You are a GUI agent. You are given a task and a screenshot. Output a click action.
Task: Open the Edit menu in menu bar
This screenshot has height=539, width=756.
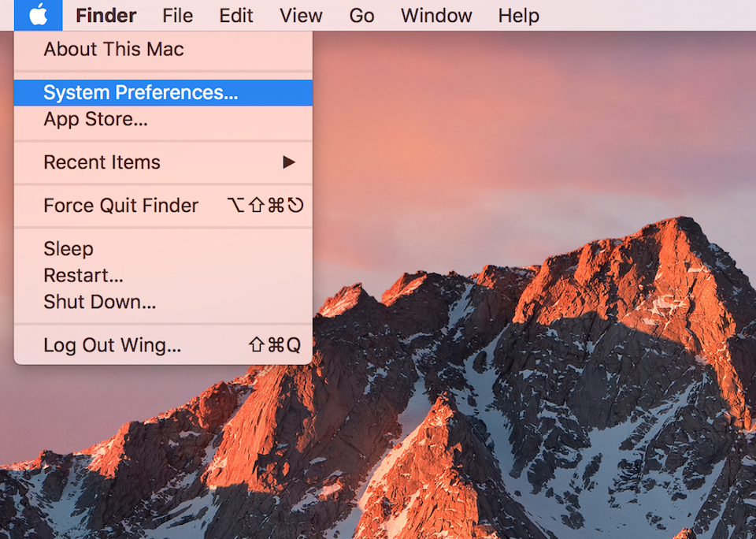point(236,15)
